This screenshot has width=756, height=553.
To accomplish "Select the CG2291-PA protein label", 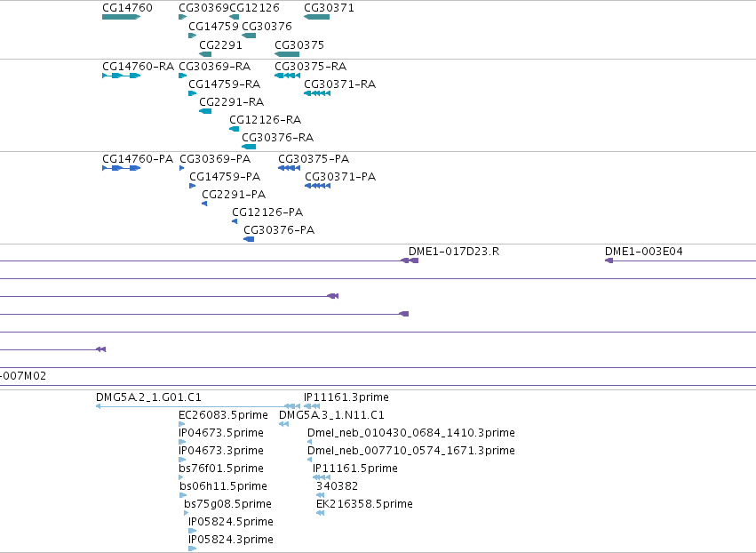I will (x=234, y=195).
